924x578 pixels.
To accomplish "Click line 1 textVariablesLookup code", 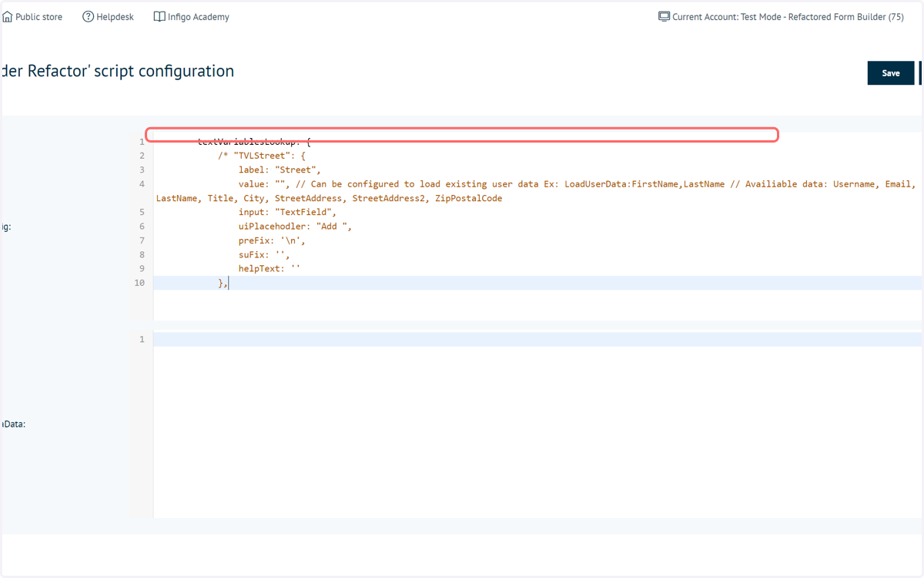I will 254,142.
